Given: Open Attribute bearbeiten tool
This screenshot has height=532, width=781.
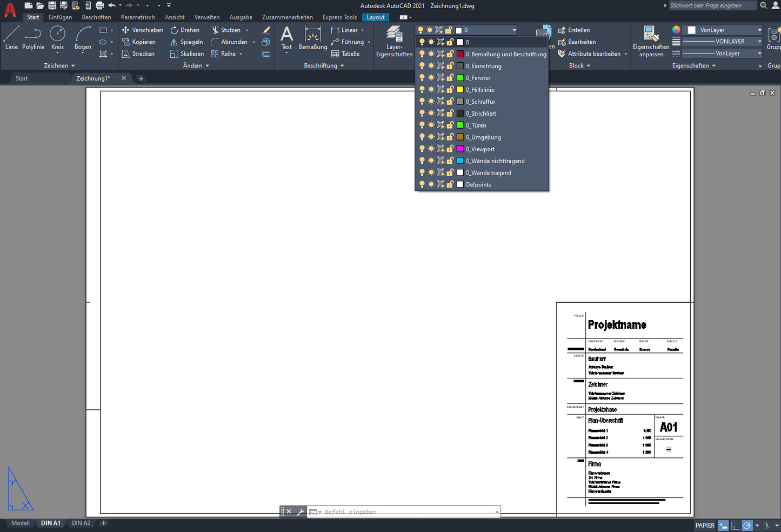Looking at the screenshot, I should tap(589, 54).
